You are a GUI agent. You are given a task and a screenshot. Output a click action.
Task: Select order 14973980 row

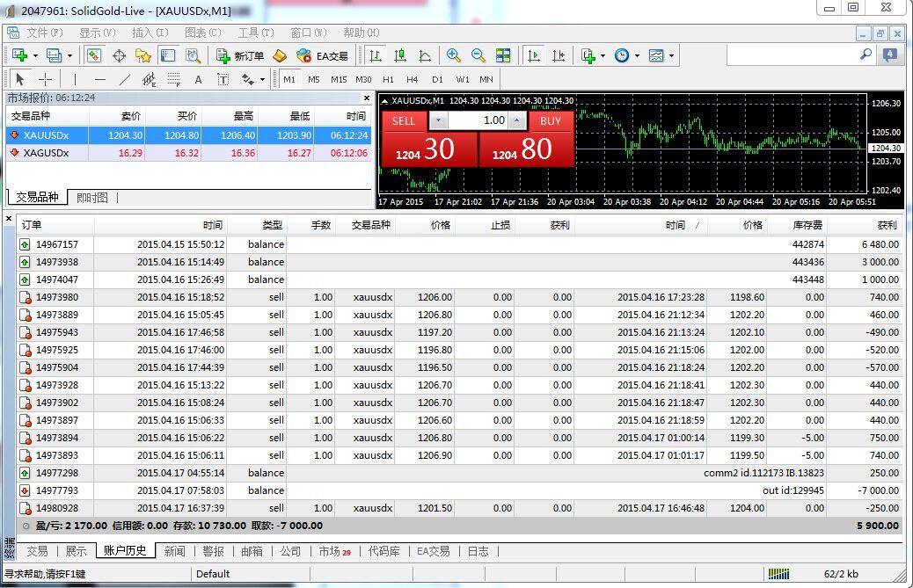tap(460, 297)
